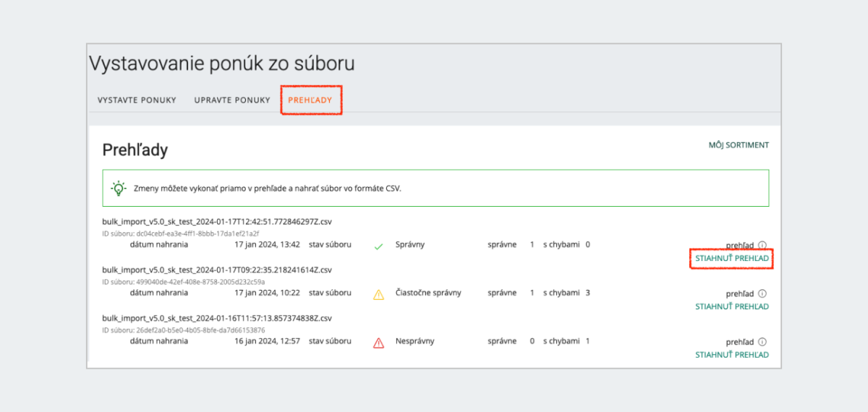Click the yellow warning triangle icon
Image resolution: width=868 pixels, height=412 pixels.
tap(378, 294)
